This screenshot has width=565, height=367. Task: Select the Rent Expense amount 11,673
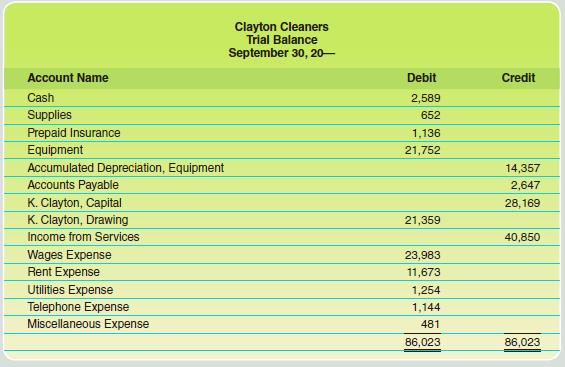coord(424,272)
